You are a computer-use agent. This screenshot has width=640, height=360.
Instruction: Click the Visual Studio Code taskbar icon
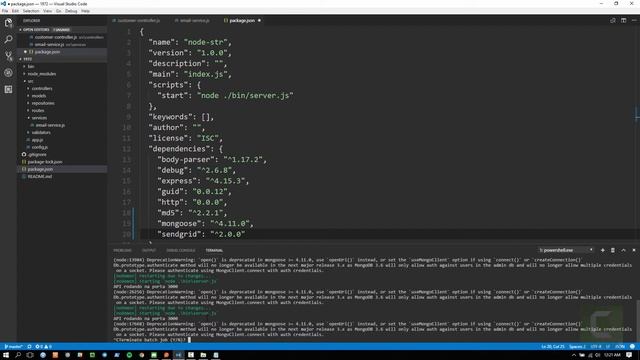178,355
